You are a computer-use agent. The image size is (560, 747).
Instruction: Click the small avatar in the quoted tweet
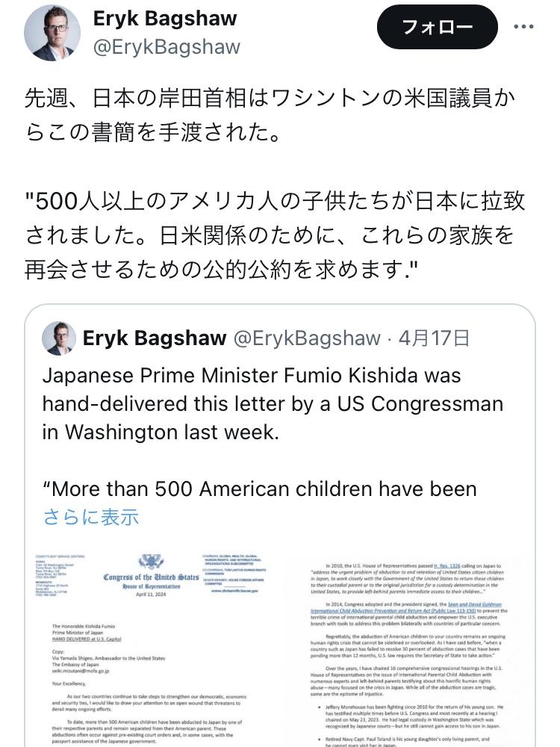tap(58, 338)
